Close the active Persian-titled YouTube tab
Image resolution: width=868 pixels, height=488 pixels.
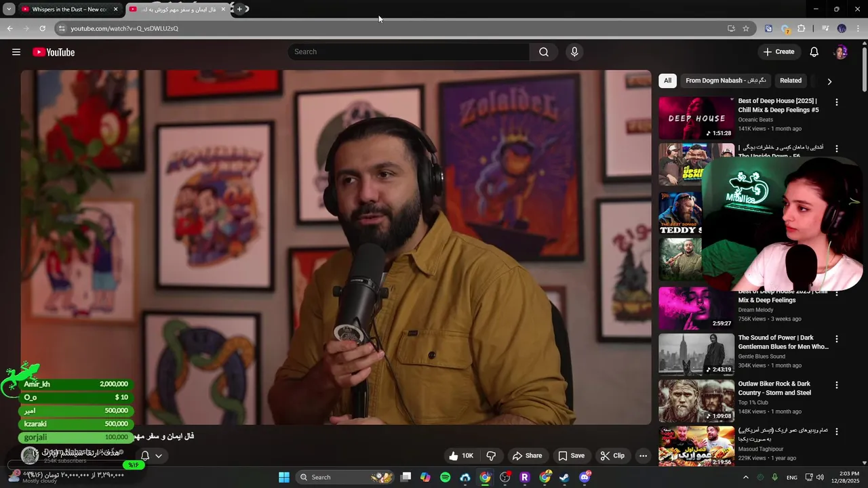pos(223,9)
